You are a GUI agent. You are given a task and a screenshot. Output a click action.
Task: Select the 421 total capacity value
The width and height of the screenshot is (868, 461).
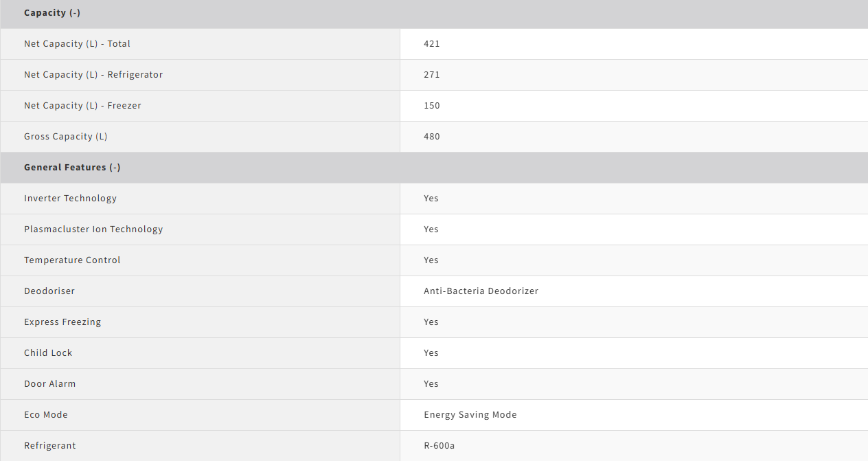(x=431, y=44)
